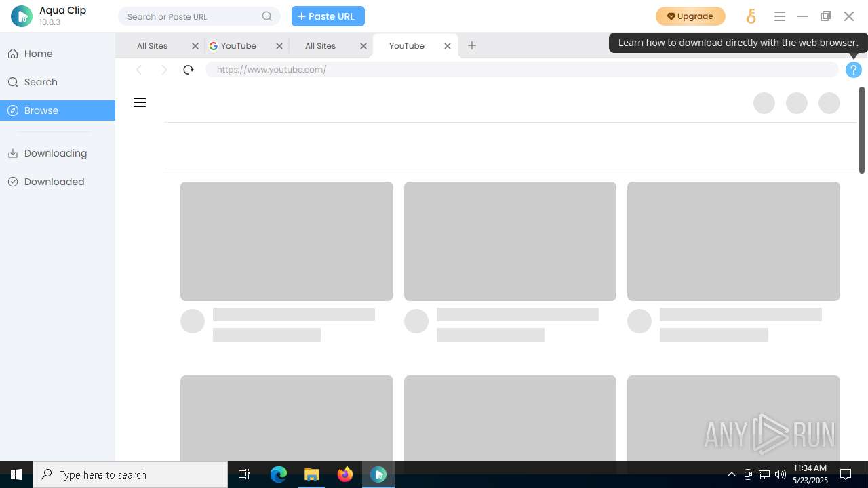Click the search magnifier icon in URL box

pos(267,16)
